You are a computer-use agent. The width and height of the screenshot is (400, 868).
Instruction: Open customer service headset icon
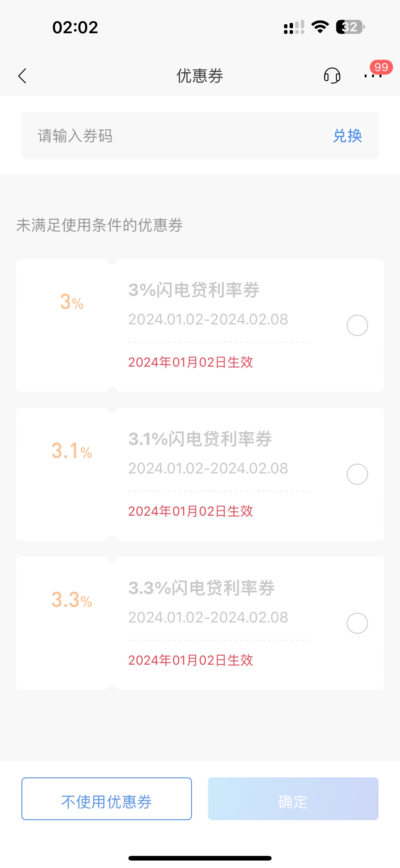tap(332, 75)
